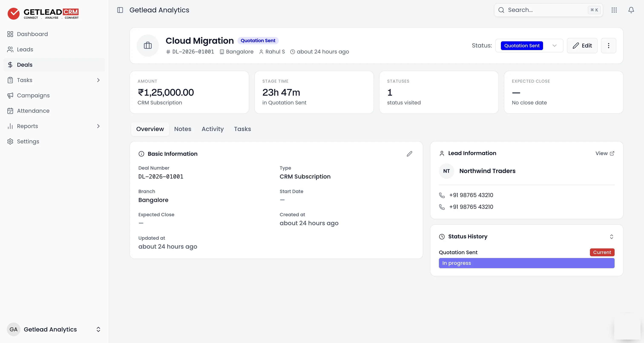Screen dimensions: 644x343
Task: Click the Leads people icon
Action: 10,49
